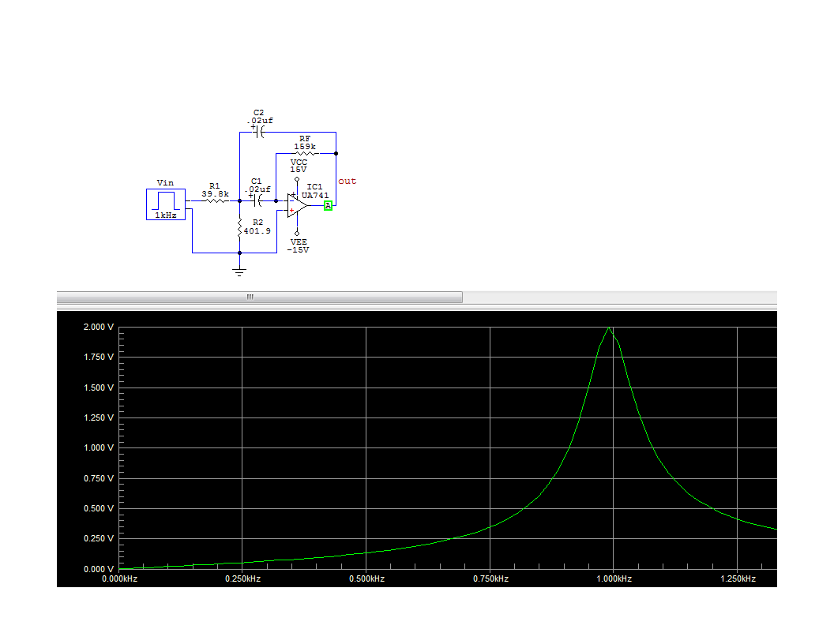The image size is (834, 644).
Task: Click the '1.000kHz' frequency label
Action: pyautogui.click(x=614, y=578)
